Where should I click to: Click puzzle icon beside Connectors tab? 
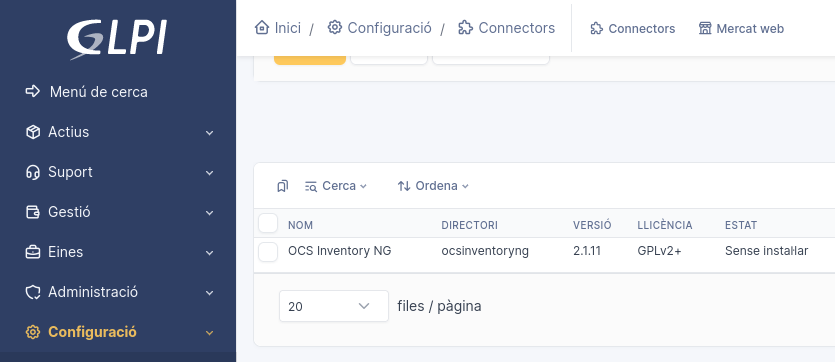click(x=596, y=28)
